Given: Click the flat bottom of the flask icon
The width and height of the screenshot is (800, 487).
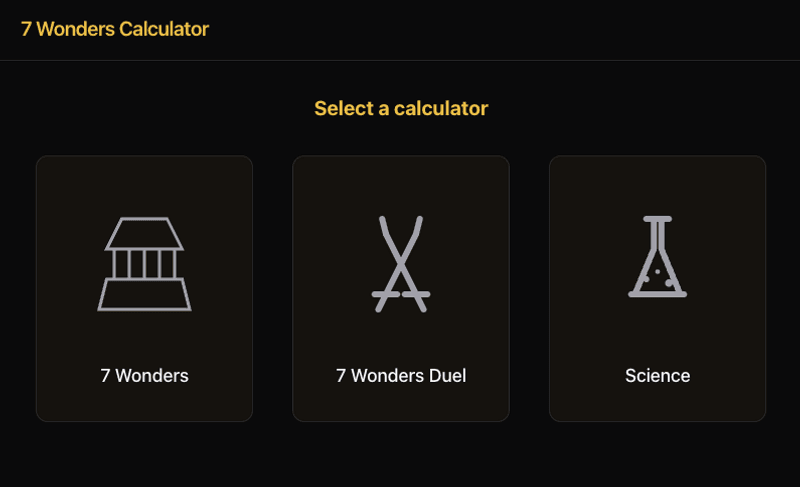Looking at the screenshot, I should tap(658, 294).
